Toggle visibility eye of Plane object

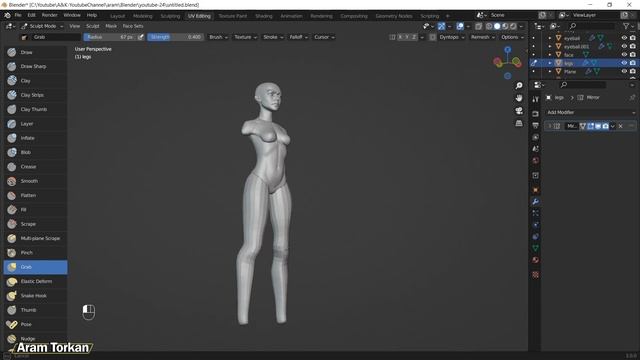pos(624,71)
